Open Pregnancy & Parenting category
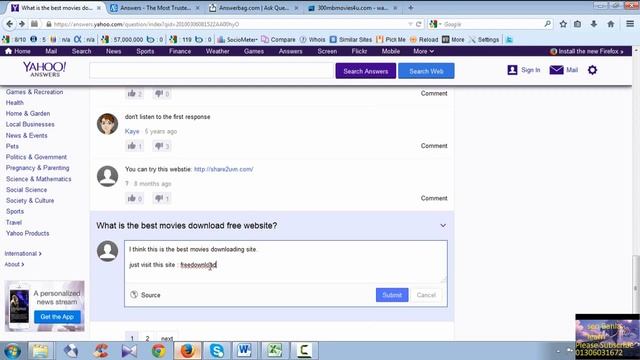Viewport: 640px width, 360px height. click(x=38, y=168)
